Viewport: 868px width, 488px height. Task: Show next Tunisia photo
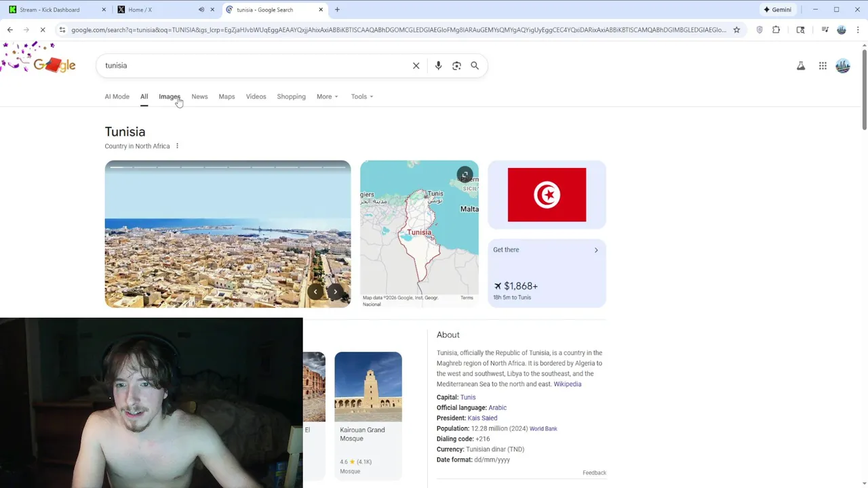point(335,291)
